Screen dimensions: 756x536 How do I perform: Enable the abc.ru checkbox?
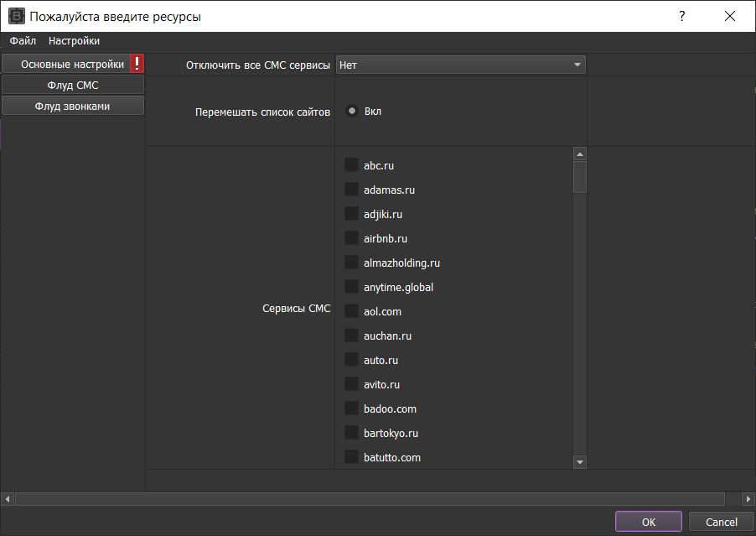(352, 166)
